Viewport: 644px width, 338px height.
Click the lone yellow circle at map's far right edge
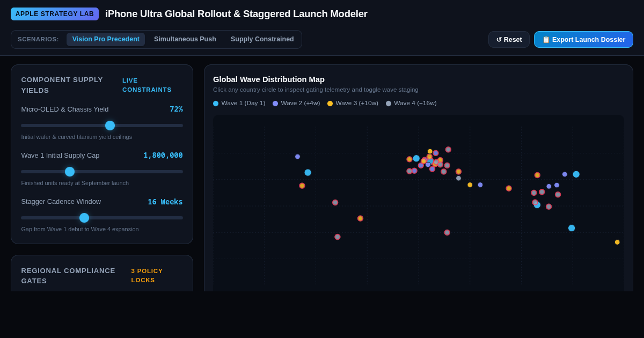617,242
